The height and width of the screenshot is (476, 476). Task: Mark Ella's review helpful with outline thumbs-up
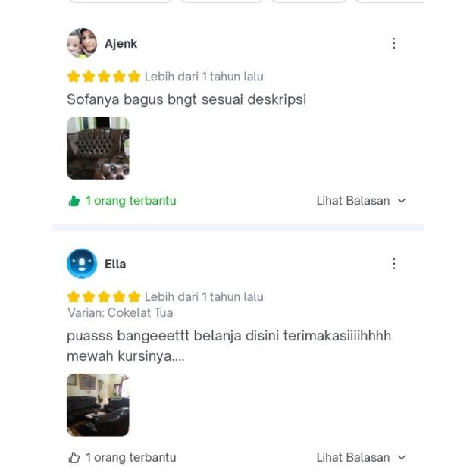point(74,457)
